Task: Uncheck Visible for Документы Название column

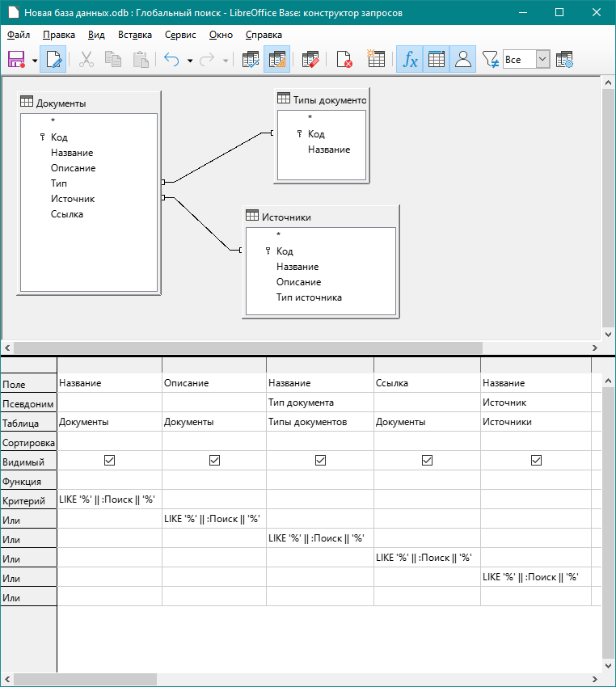Action: pyautogui.click(x=109, y=461)
